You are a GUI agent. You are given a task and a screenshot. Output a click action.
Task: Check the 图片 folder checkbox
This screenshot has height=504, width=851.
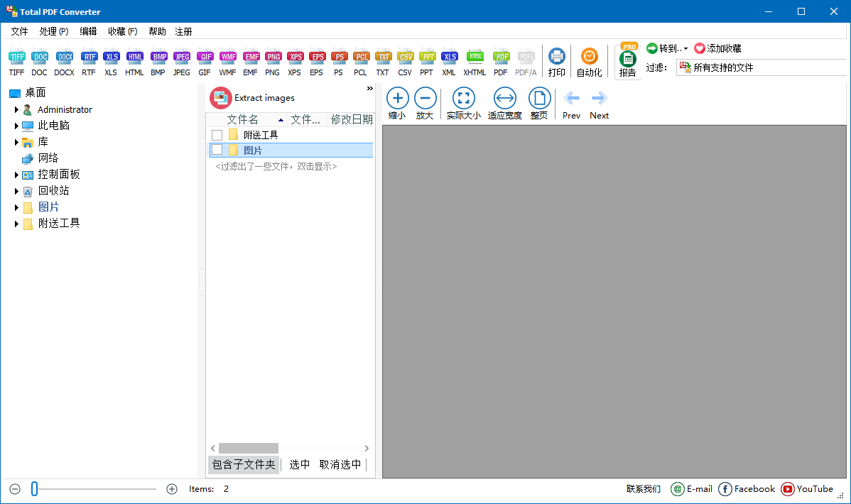217,149
